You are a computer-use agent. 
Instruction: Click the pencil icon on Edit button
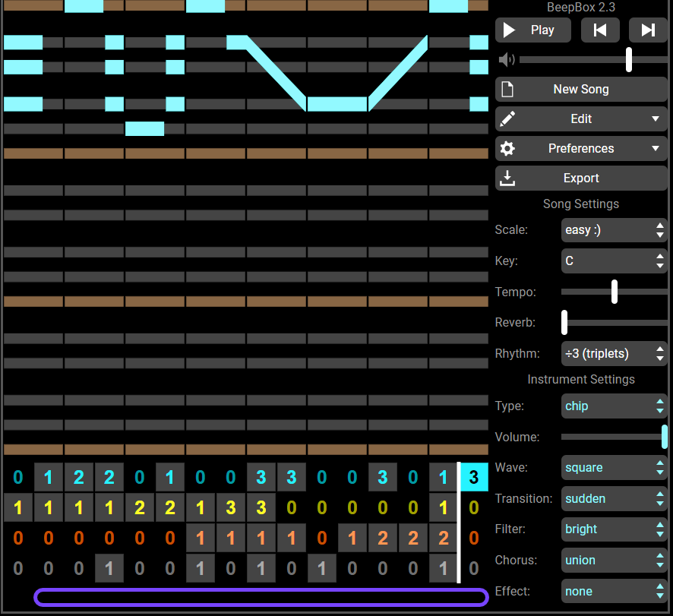coord(507,119)
